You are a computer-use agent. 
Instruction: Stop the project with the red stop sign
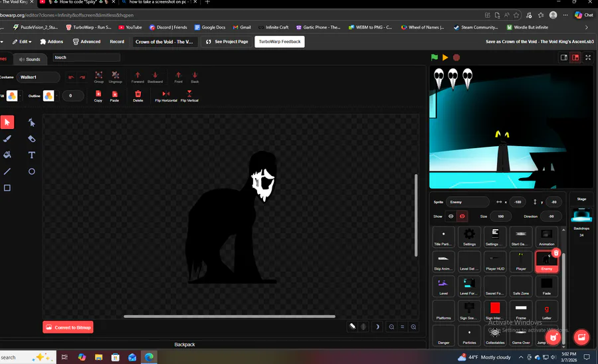(456, 58)
